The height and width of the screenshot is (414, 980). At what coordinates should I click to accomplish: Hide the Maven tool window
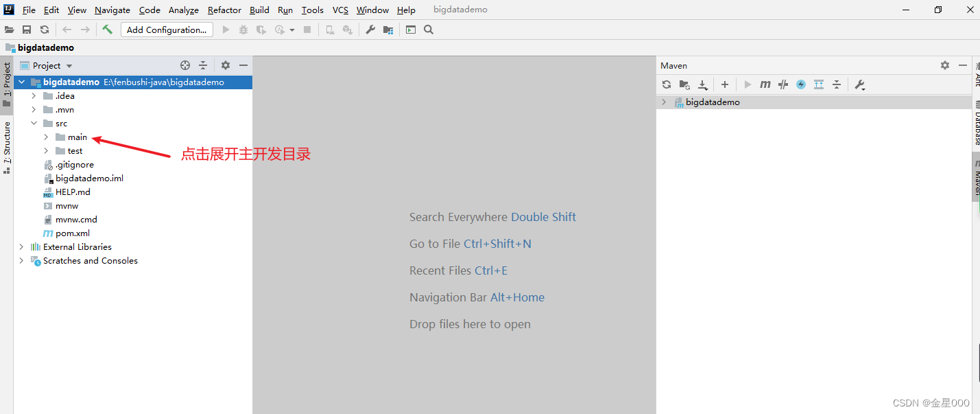[x=964, y=65]
